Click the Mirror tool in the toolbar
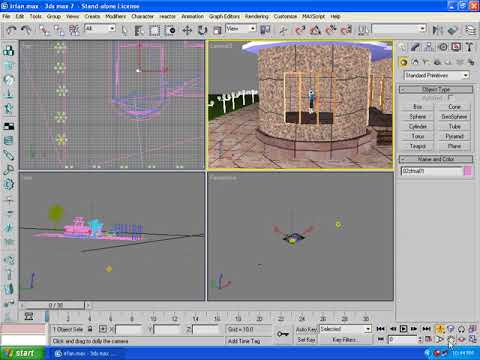The height and width of the screenshot is (360, 480). 437,31
